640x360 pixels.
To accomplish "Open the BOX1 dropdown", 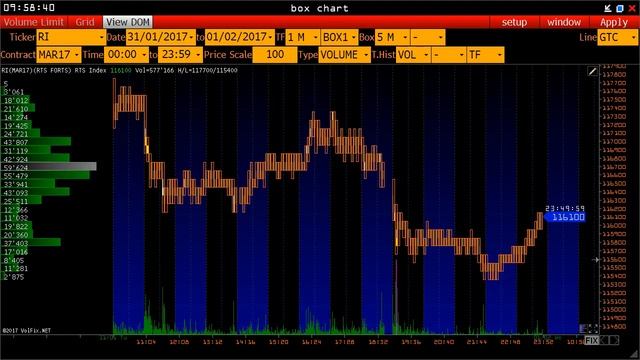I will (339, 37).
